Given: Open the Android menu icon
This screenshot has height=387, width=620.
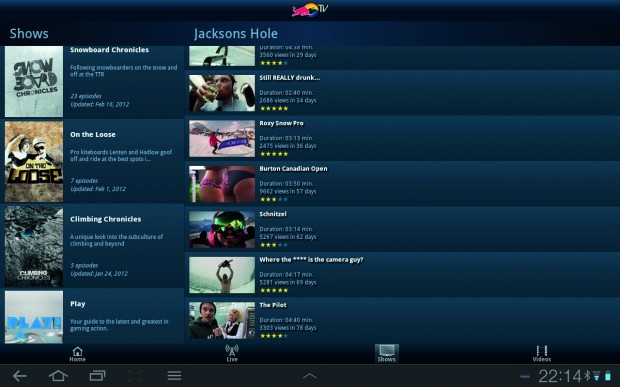Looking at the screenshot, I should click(174, 376).
